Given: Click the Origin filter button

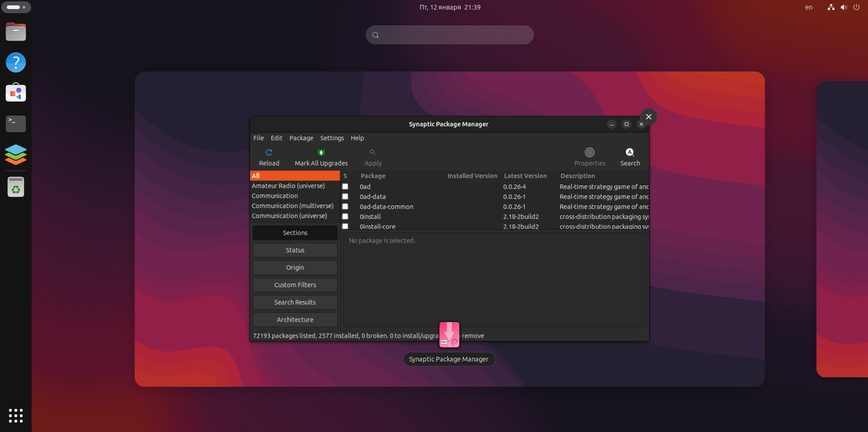Looking at the screenshot, I should pos(295,268).
